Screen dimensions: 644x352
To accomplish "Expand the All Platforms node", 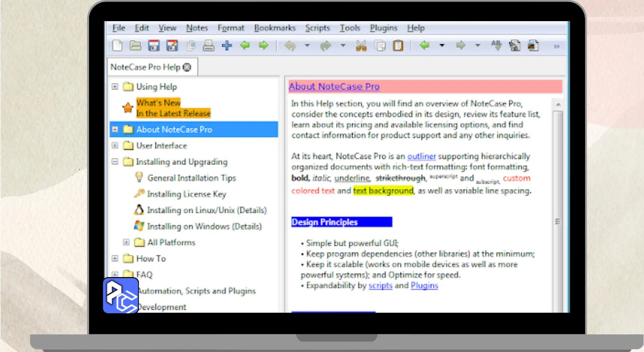I will [126, 242].
